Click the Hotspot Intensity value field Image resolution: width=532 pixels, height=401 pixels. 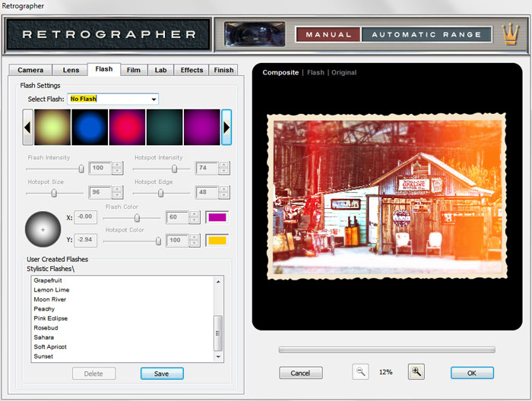click(x=207, y=168)
